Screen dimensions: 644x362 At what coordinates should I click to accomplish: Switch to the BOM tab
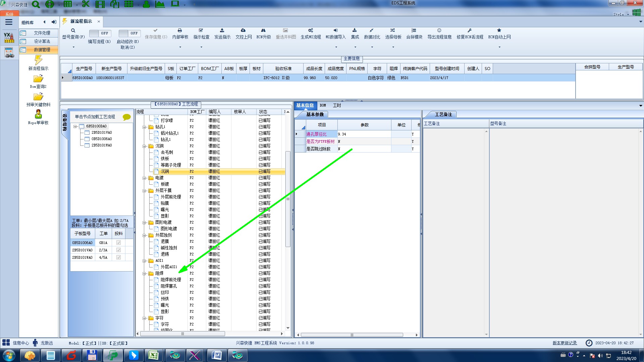pyautogui.click(x=323, y=106)
